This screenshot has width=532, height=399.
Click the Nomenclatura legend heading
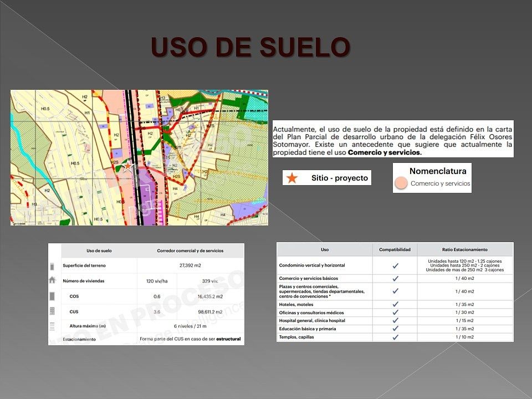click(437, 171)
